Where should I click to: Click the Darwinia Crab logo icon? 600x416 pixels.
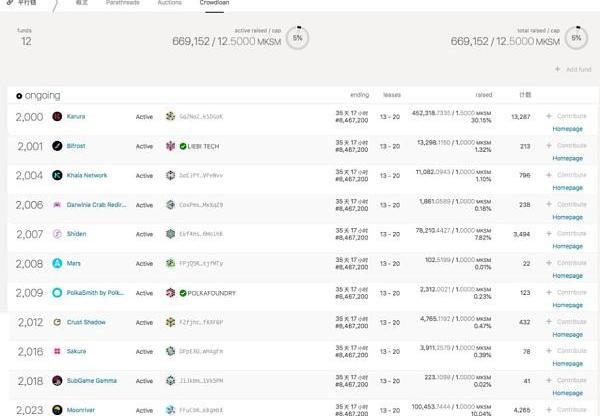click(x=57, y=205)
